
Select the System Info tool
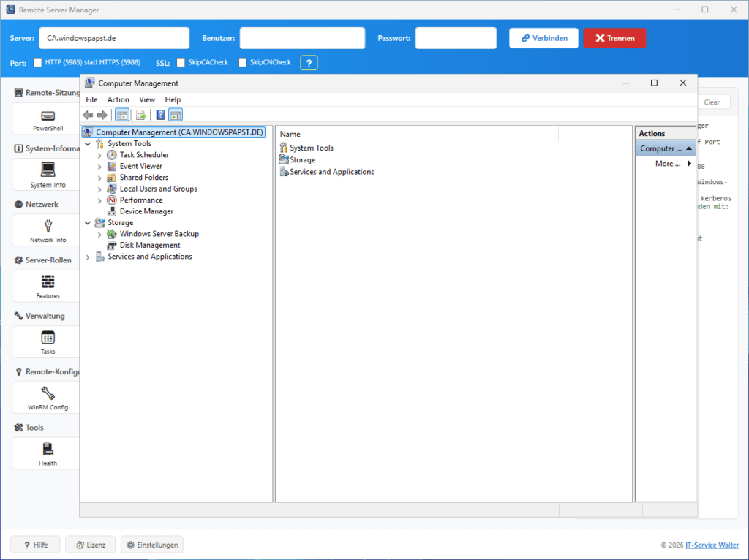pos(47,174)
